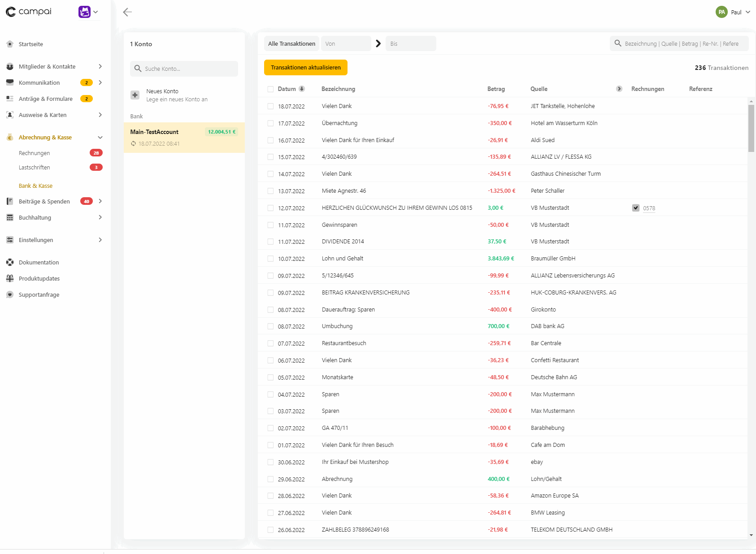This screenshot has width=756, height=554.
Task: Click the sync icon under Main-TestAccount
Action: tap(133, 144)
